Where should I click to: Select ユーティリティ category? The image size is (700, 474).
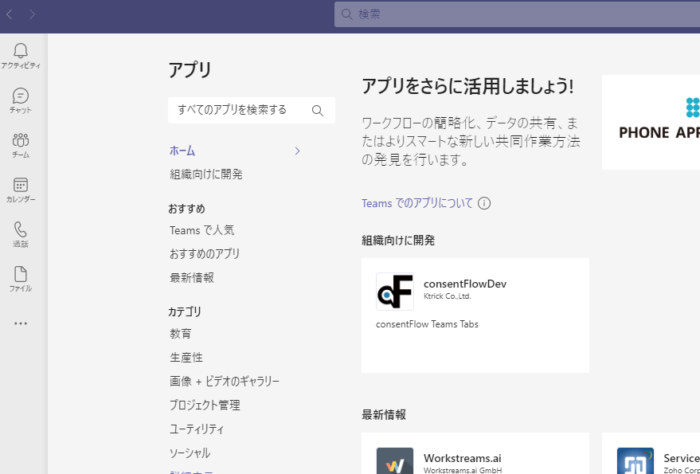[196, 429]
